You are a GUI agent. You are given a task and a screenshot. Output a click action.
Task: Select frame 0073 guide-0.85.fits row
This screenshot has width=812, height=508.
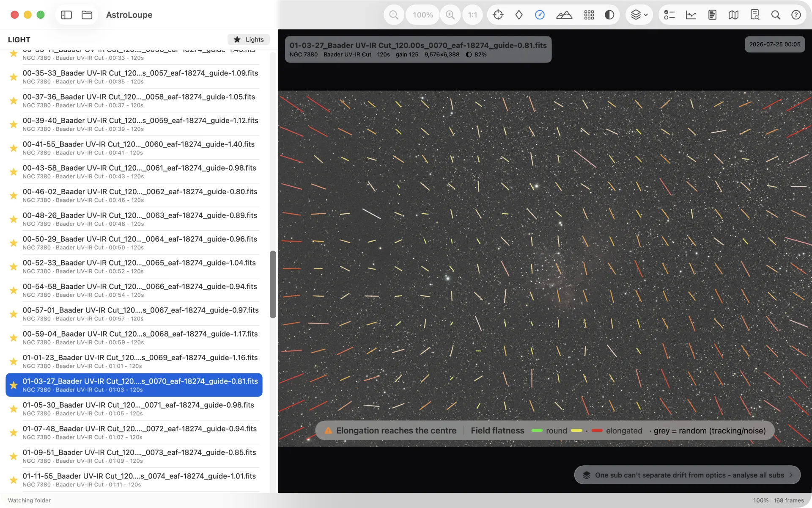tap(134, 456)
